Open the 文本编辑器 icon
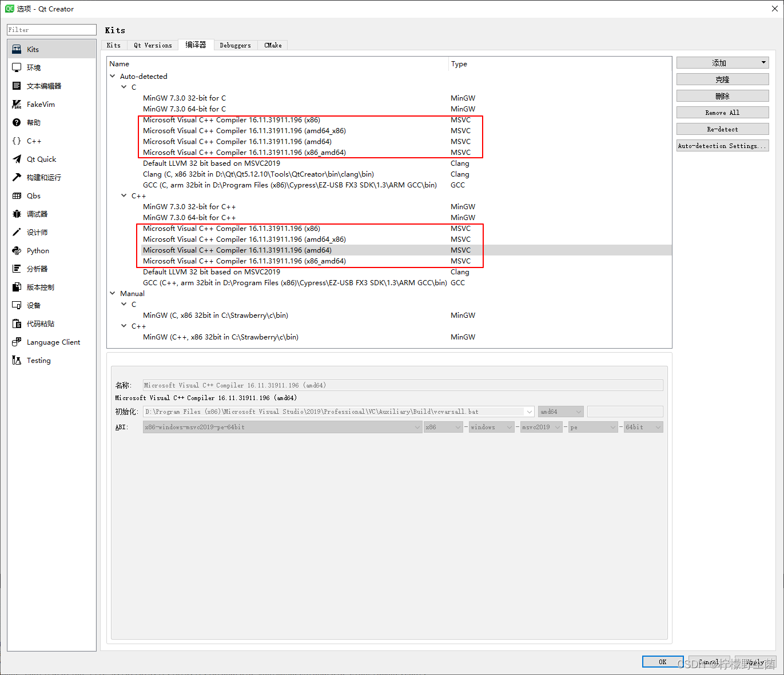This screenshot has width=784, height=675. [17, 86]
